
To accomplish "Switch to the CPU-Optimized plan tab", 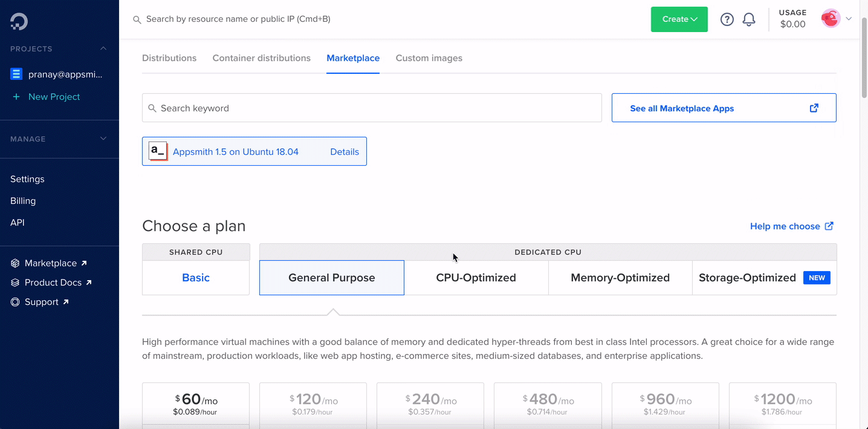I will pyautogui.click(x=476, y=278).
